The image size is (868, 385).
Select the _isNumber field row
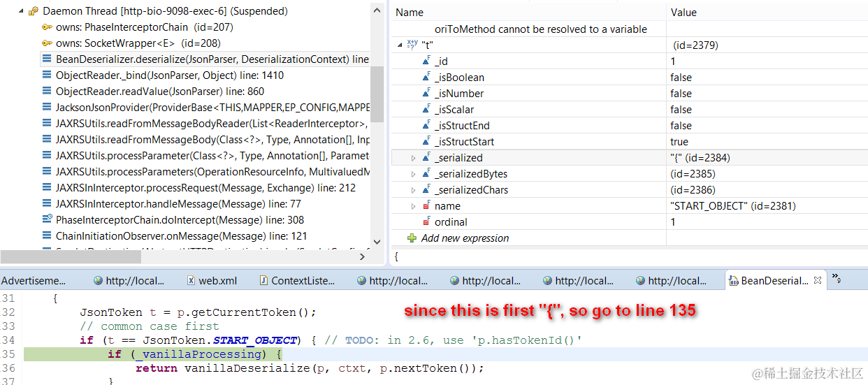point(629,94)
